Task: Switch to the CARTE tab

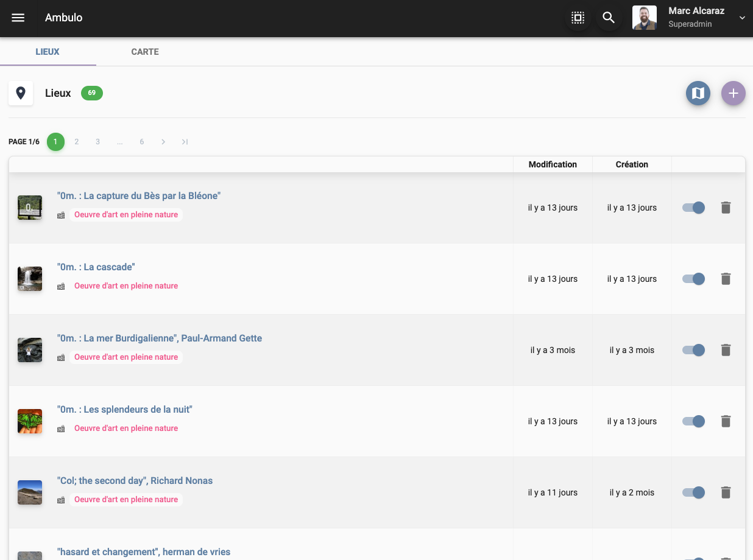Action: pos(145,52)
